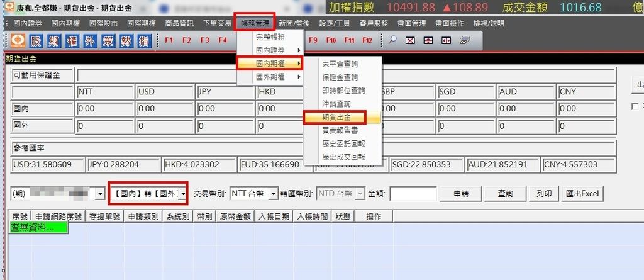Screen dimensions: 644x280
Task: Open the 交易幣別 NTT 台幣 dropdown
Action: pos(273,194)
